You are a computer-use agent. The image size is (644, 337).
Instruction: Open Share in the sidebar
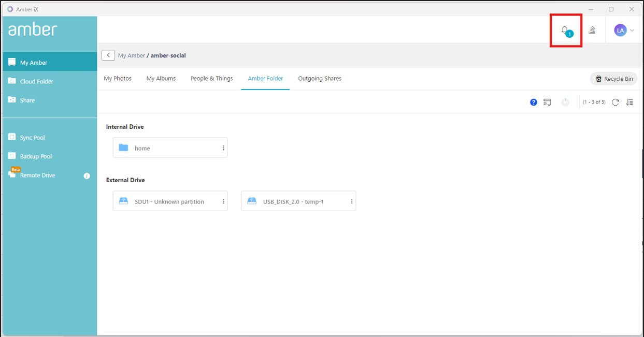point(50,100)
